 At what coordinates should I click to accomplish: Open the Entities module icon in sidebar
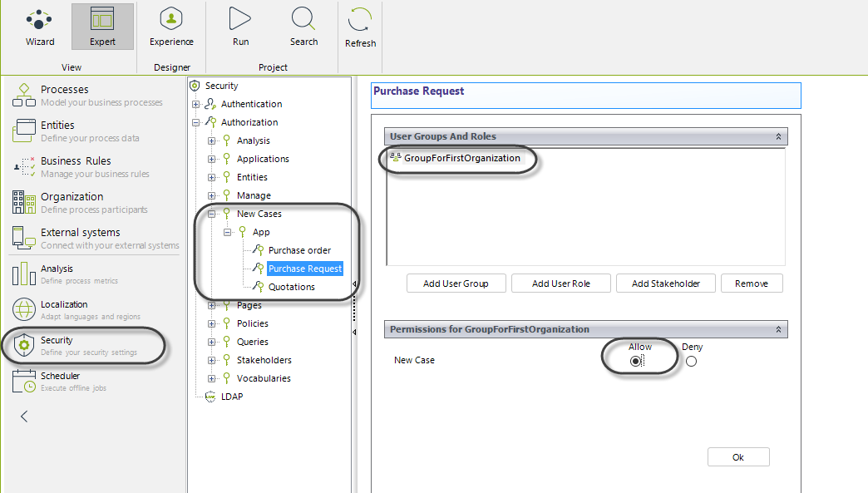pyautogui.click(x=24, y=131)
